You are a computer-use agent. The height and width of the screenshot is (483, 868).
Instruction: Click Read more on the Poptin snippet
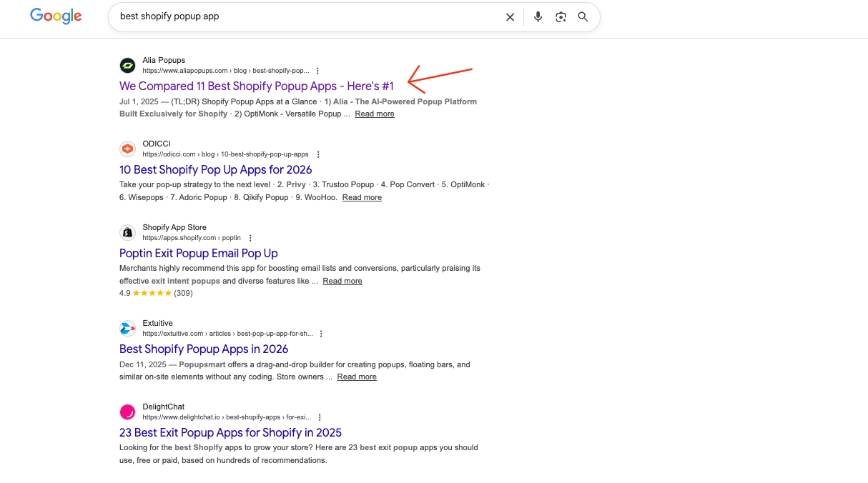[342, 281]
